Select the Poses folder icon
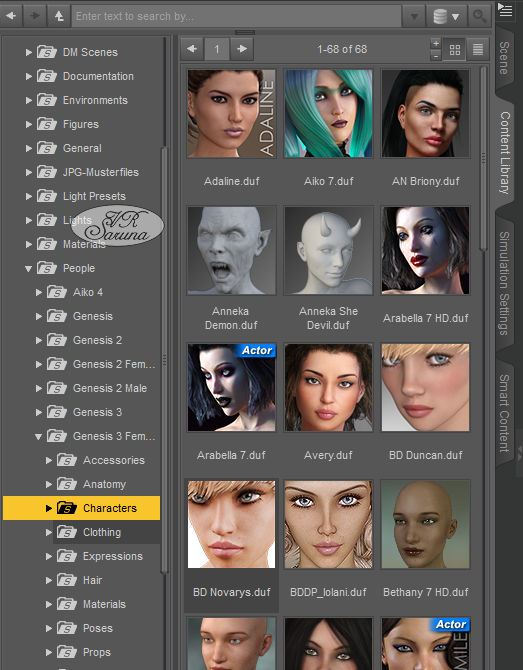This screenshot has height=670, width=523. 67,628
